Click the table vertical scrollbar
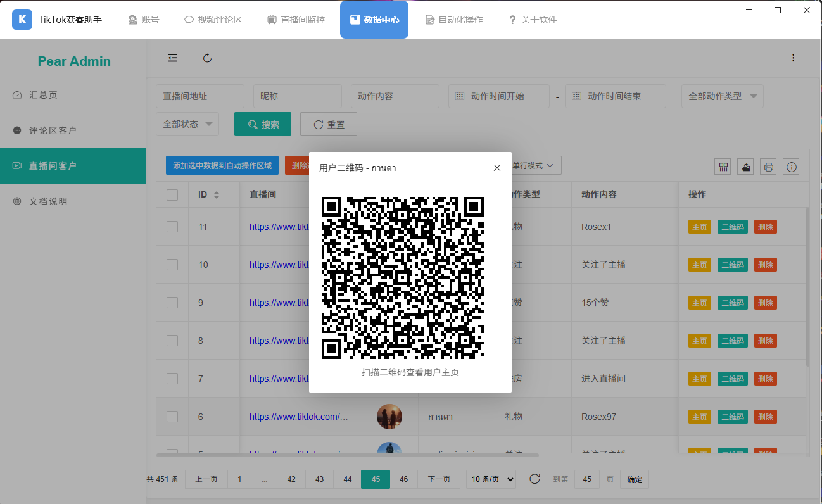Viewport: 822px width, 504px height. (807, 286)
